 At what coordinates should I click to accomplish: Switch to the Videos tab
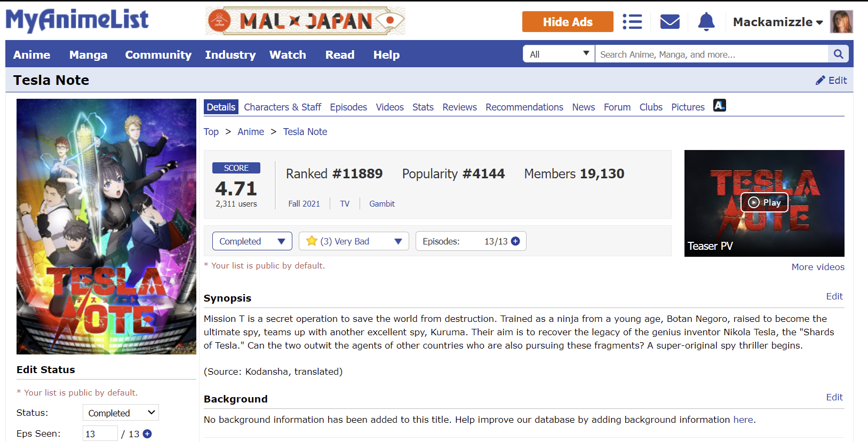click(x=390, y=107)
